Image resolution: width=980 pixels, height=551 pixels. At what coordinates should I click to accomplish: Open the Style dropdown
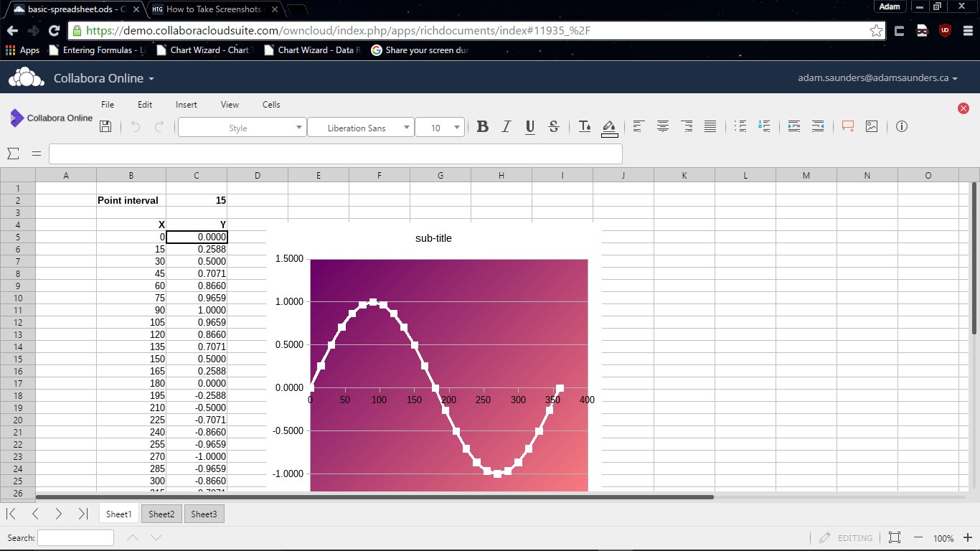coord(242,128)
